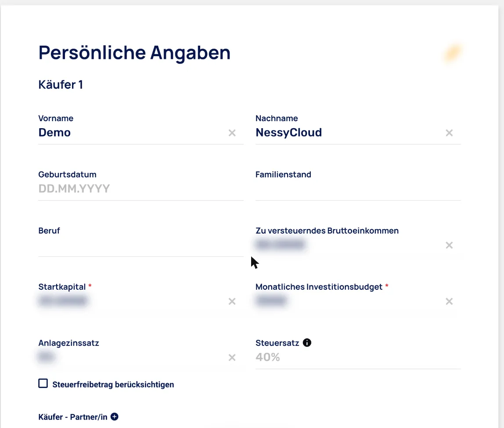The image size is (504, 428).
Task: Click the Persönliche Angaben heading
Action: click(134, 53)
